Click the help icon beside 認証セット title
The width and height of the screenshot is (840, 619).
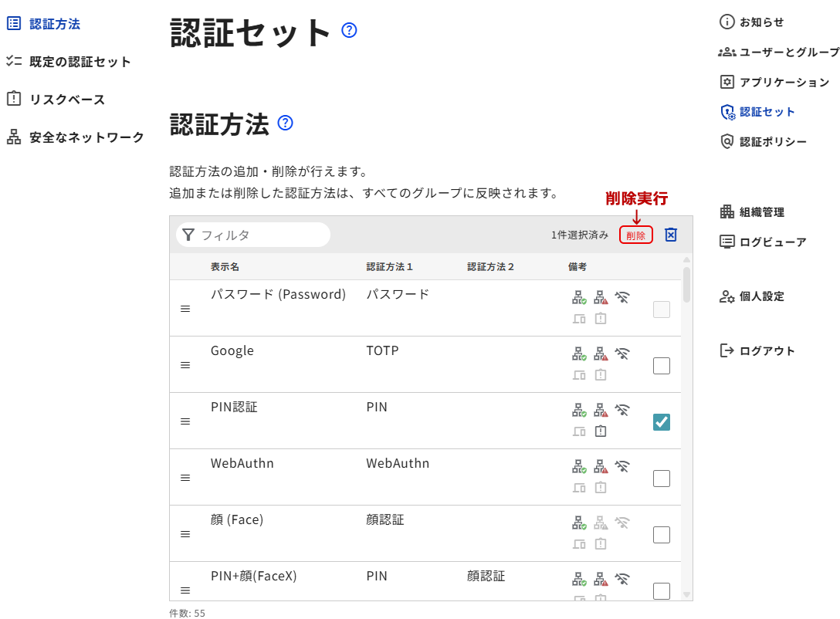349,31
